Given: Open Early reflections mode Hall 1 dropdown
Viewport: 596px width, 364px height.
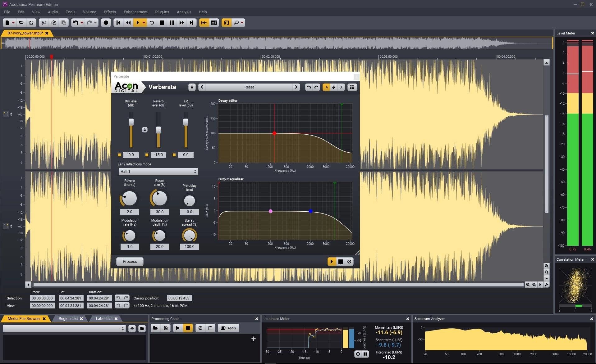Looking at the screenshot, I should click(158, 172).
